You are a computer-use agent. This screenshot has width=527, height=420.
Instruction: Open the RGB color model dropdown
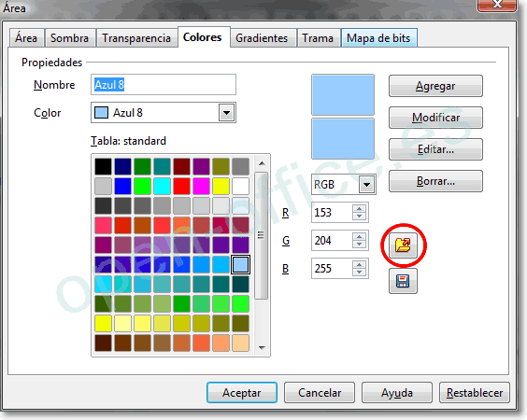(x=366, y=184)
